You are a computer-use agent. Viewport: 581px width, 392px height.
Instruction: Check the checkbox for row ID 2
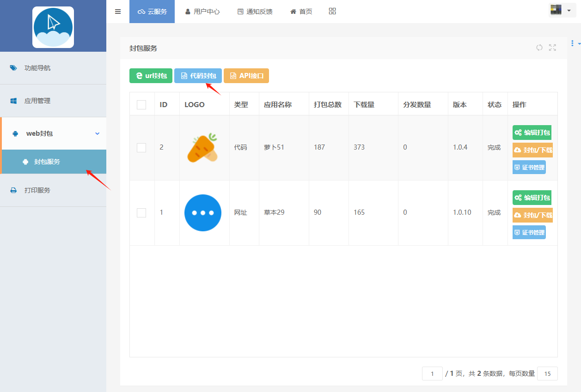click(x=141, y=148)
